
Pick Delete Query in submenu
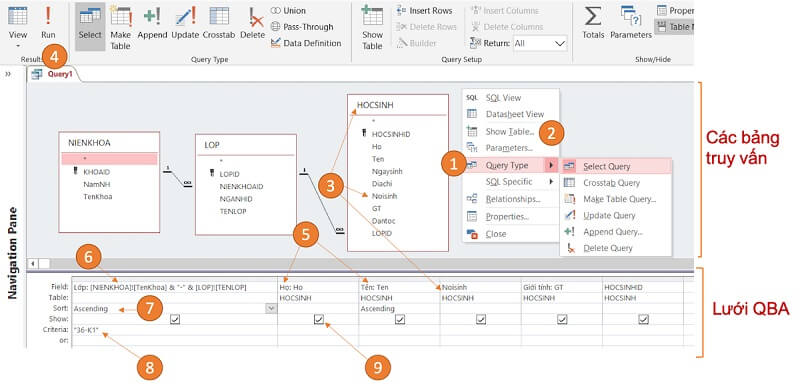(x=616, y=248)
